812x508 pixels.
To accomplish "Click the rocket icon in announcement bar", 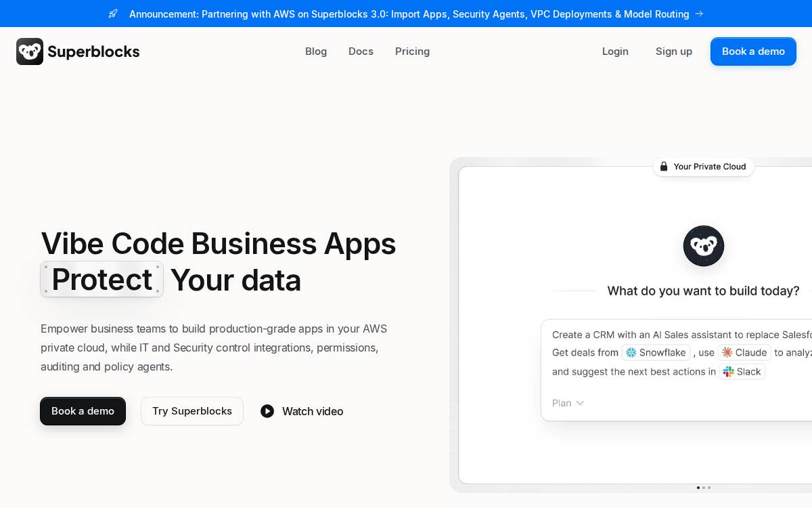I will click(113, 14).
